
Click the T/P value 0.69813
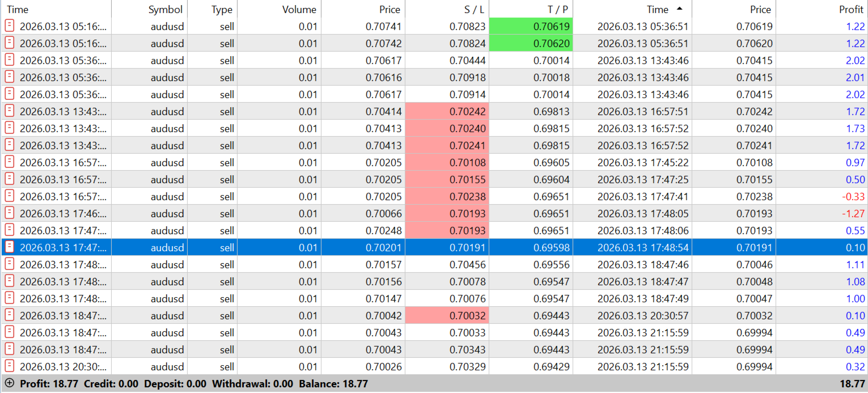point(552,111)
